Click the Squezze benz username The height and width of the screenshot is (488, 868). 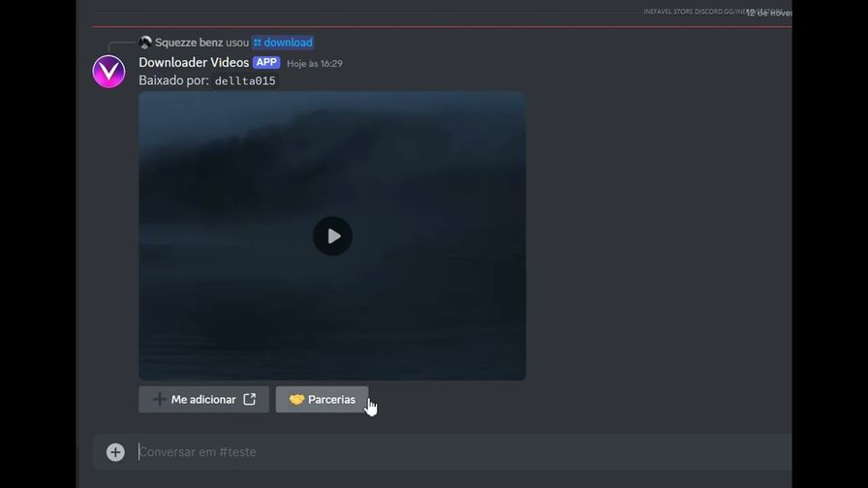pos(189,43)
